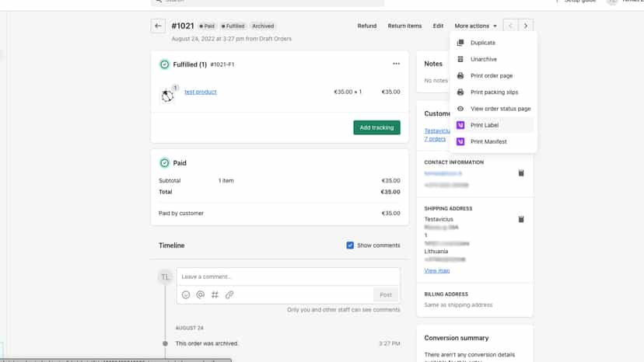The image size is (644, 362).
Task: Go to the previous order arrow
Action: point(510,26)
